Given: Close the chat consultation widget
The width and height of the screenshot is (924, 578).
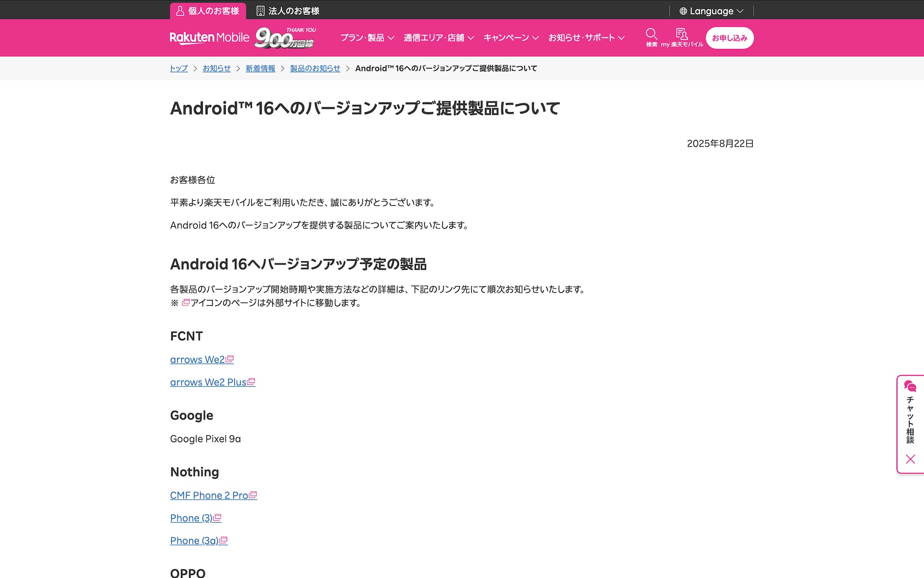Looking at the screenshot, I should [910, 459].
